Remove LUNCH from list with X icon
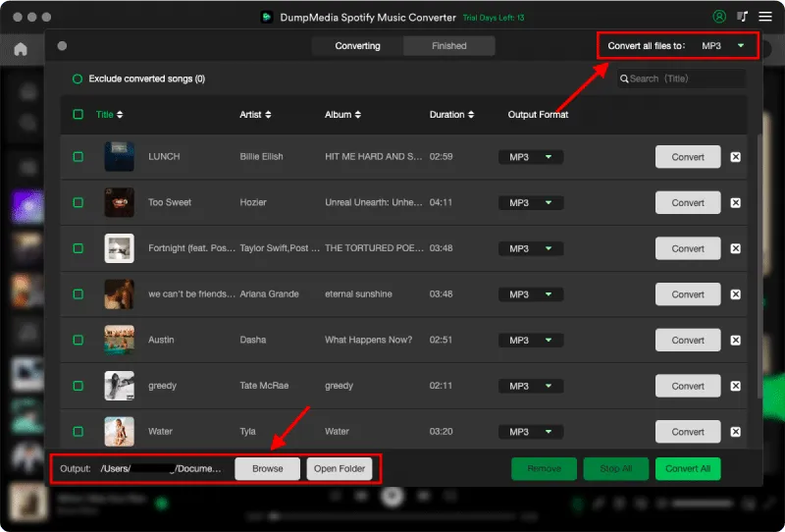The height and width of the screenshot is (532, 785). click(x=735, y=157)
